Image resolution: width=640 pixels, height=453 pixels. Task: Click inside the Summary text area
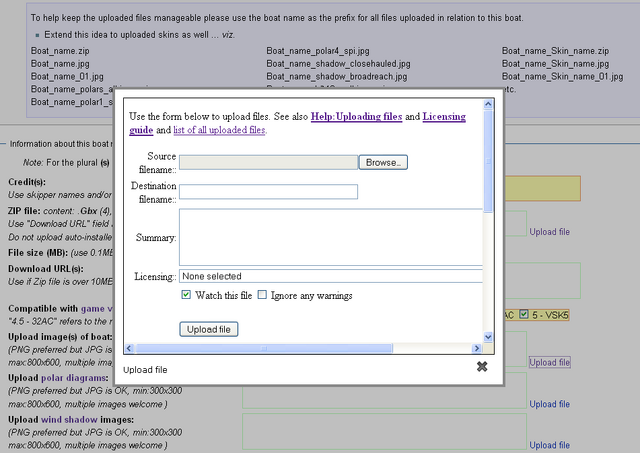point(331,237)
